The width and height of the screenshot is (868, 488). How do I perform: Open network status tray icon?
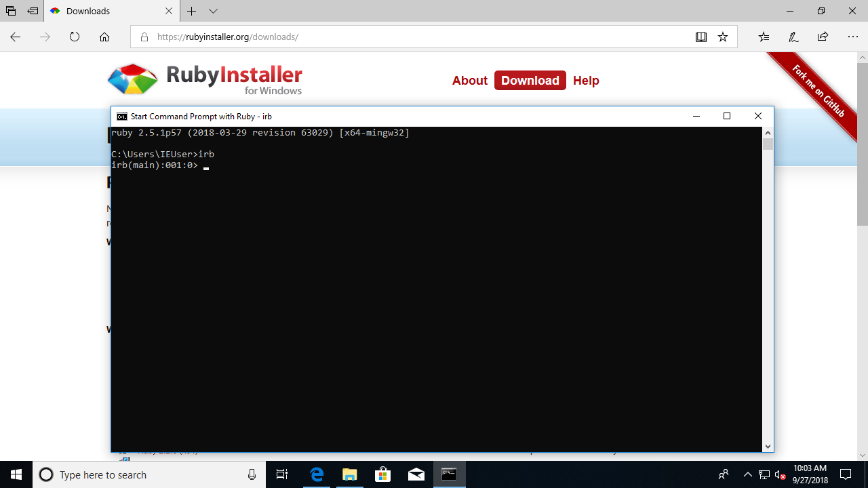click(x=764, y=474)
